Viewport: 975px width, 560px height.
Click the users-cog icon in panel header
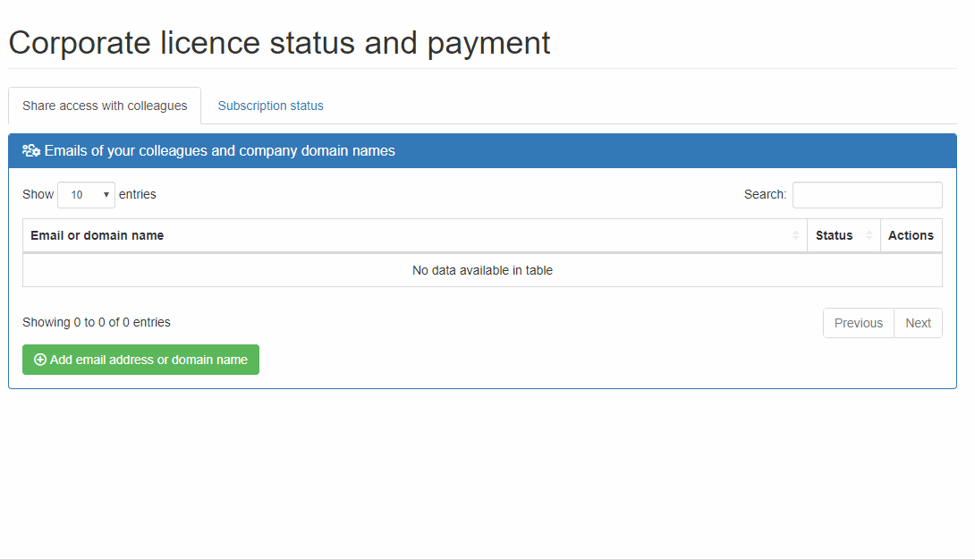pyautogui.click(x=31, y=151)
